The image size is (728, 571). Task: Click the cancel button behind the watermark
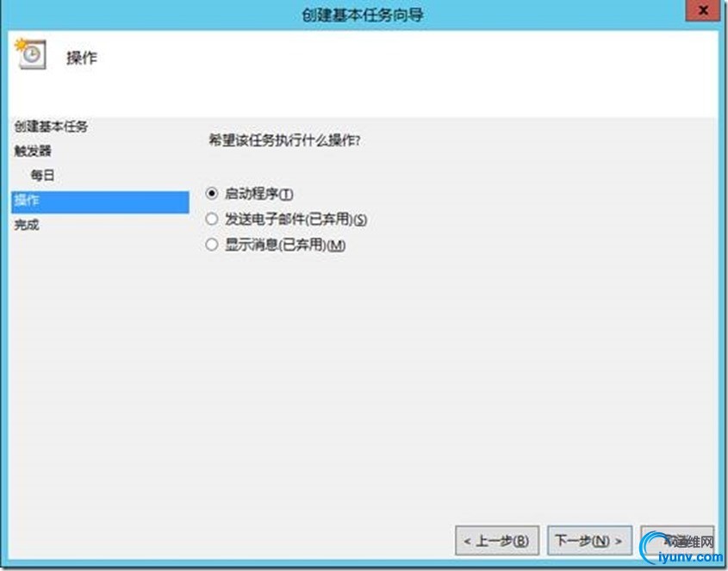point(677,540)
